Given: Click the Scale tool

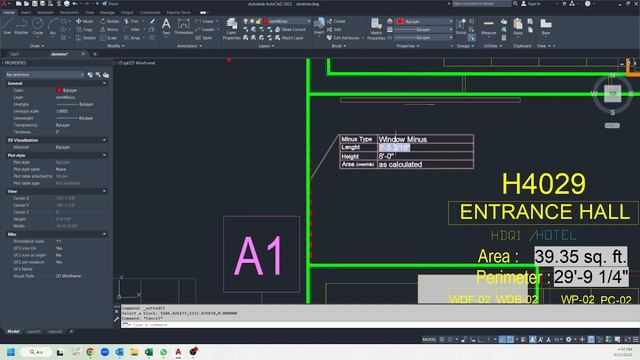Looking at the screenshot, I should pos(109,38).
